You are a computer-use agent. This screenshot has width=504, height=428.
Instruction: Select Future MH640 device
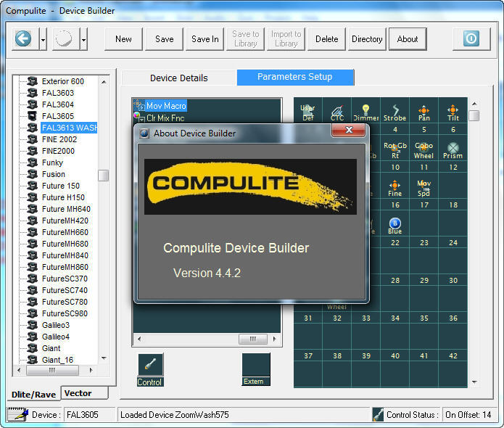[x=66, y=209]
